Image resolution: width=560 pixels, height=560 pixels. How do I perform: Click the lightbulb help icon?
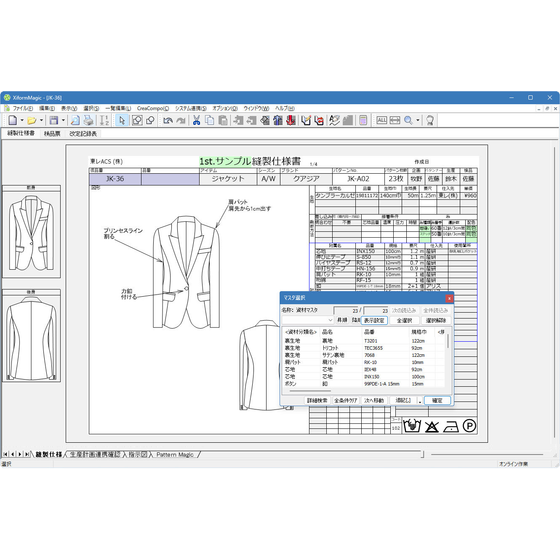click(430, 120)
